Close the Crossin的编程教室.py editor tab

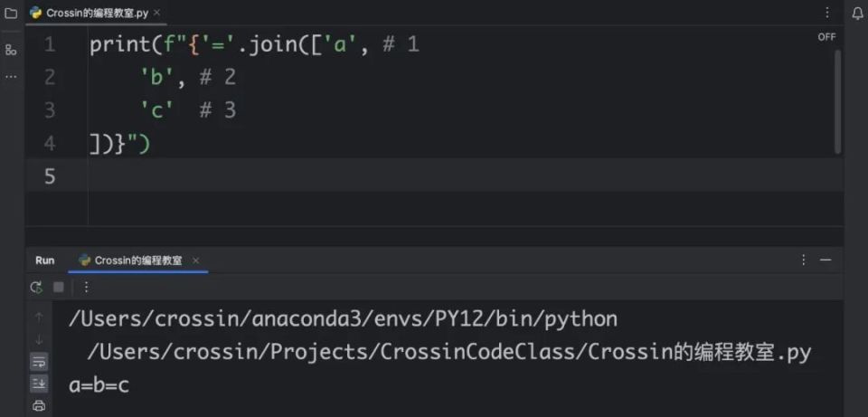(156, 13)
